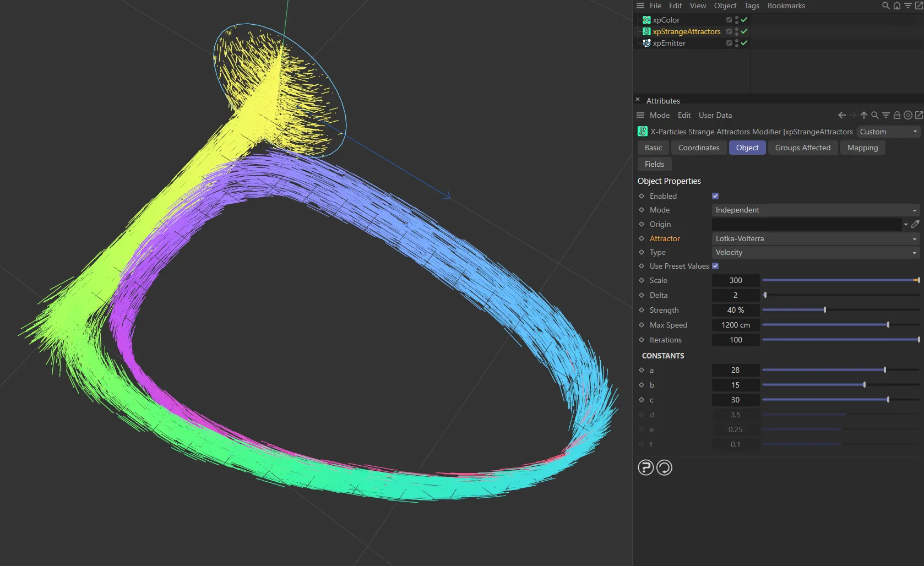Open the Mode Independent dropdown
924x566 pixels.
[815, 210]
